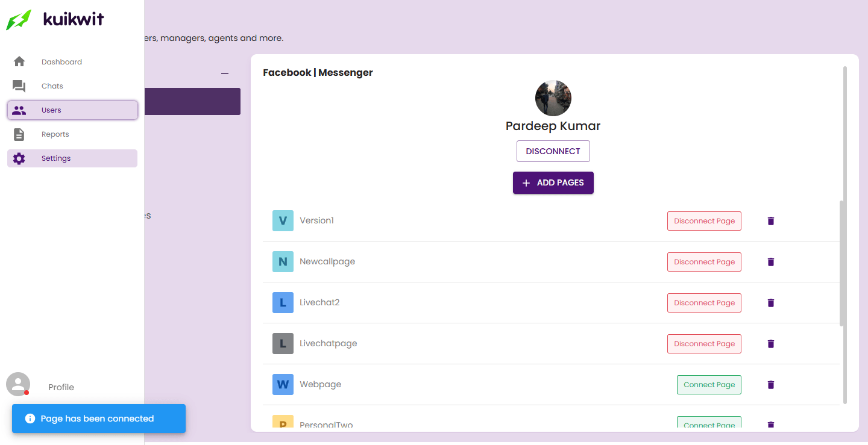
Task: Disconnect the Livechatpage page
Action: click(704, 344)
